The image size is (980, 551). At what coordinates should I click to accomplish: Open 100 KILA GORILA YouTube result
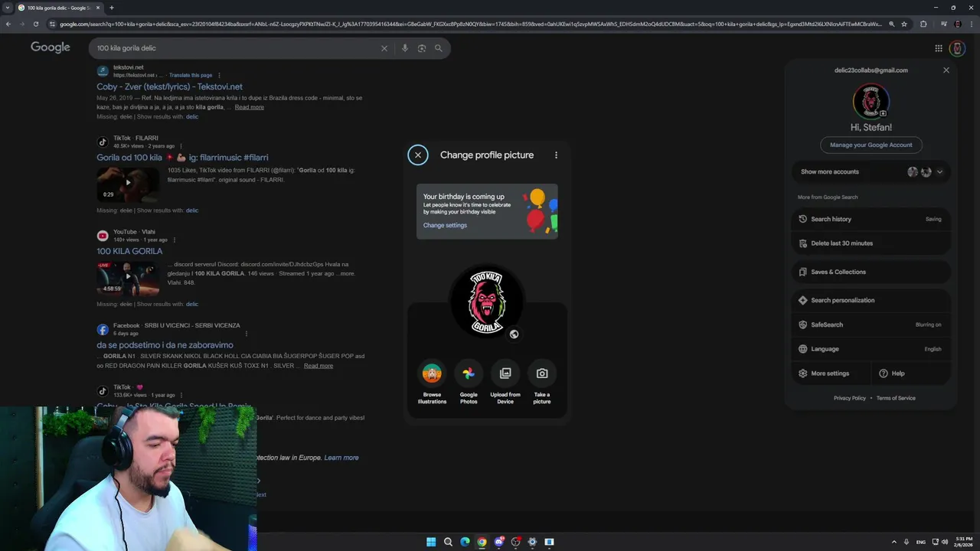pyautogui.click(x=129, y=251)
